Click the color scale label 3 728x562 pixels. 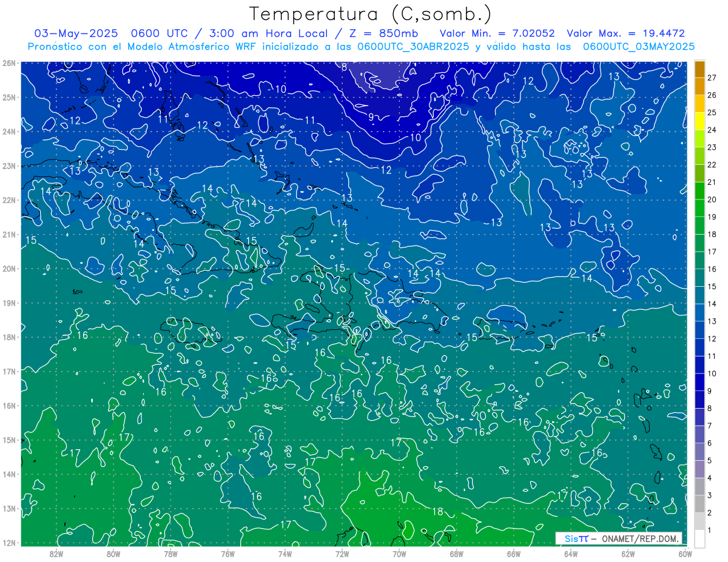click(x=710, y=495)
